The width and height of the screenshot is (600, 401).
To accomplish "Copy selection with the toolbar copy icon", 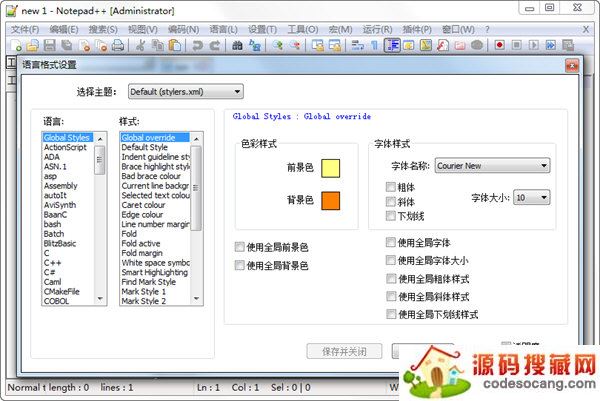I will [157, 46].
